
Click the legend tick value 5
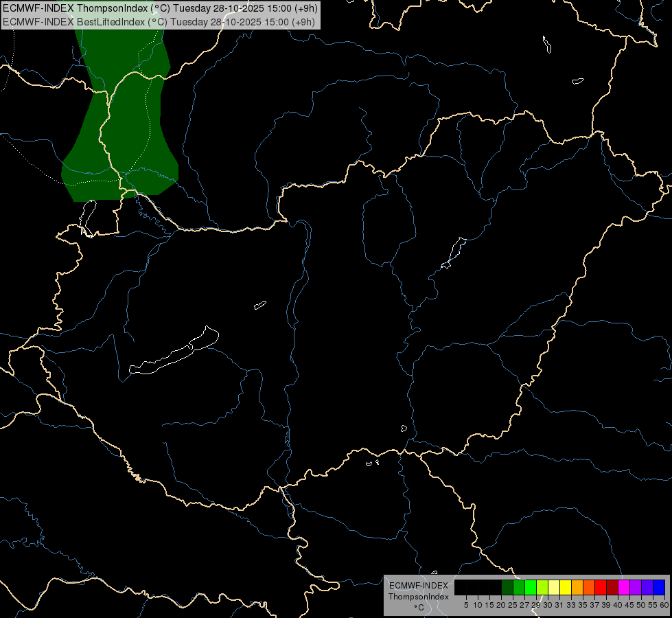pyautogui.click(x=466, y=605)
